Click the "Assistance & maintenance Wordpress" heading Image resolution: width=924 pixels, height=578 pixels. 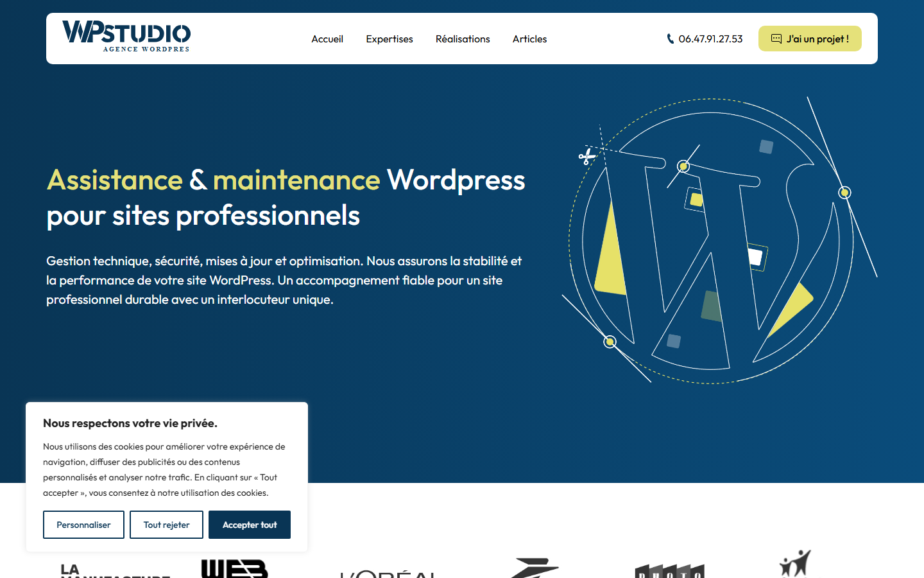[x=286, y=198]
